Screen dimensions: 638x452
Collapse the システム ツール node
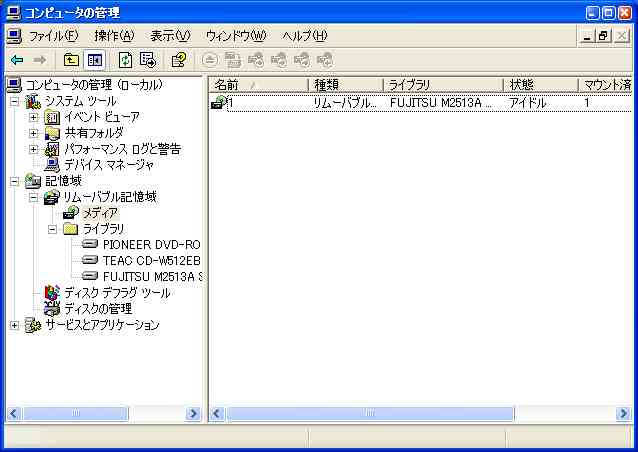14,101
